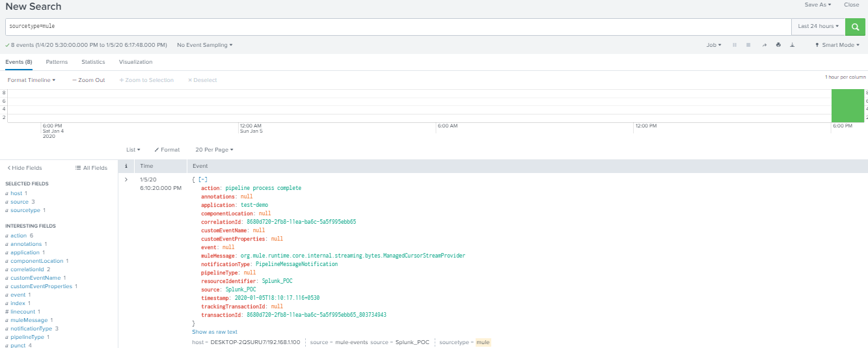
Task: Open the Last 24 hours time range picker
Action: (818, 27)
